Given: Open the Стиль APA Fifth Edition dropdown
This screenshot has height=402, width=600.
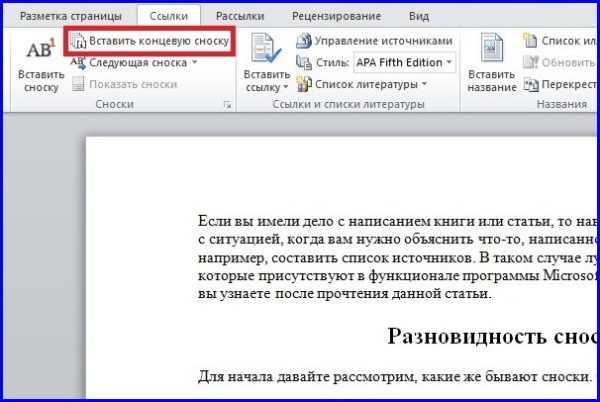Looking at the screenshot, I should tap(449, 62).
